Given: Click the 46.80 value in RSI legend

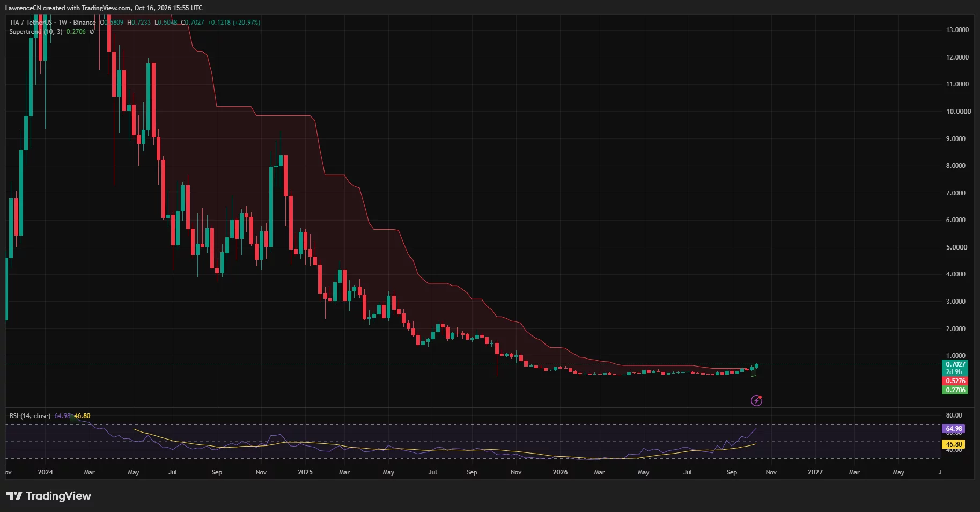Looking at the screenshot, I should coord(82,416).
